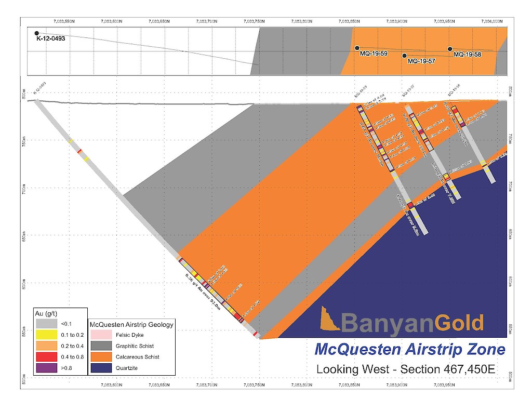Select the MQ-19-59 collar marker in plan view
Screen dimensions: 532x411
click(x=357, y=48)
